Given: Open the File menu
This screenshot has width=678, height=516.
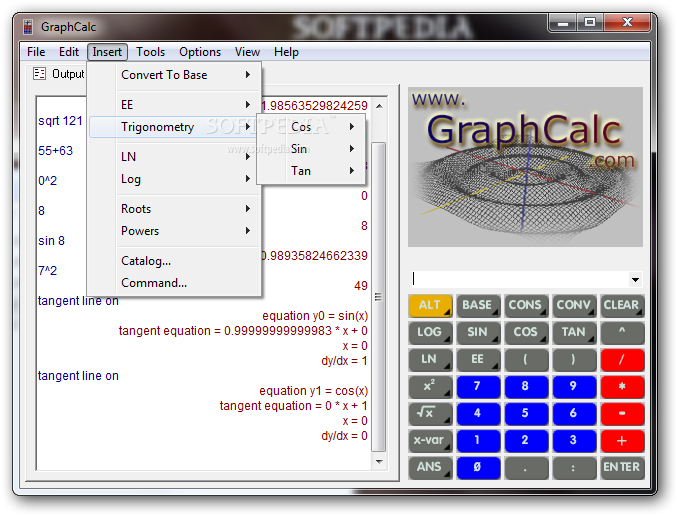Looking at the screenshot, I should click(36, 52).
